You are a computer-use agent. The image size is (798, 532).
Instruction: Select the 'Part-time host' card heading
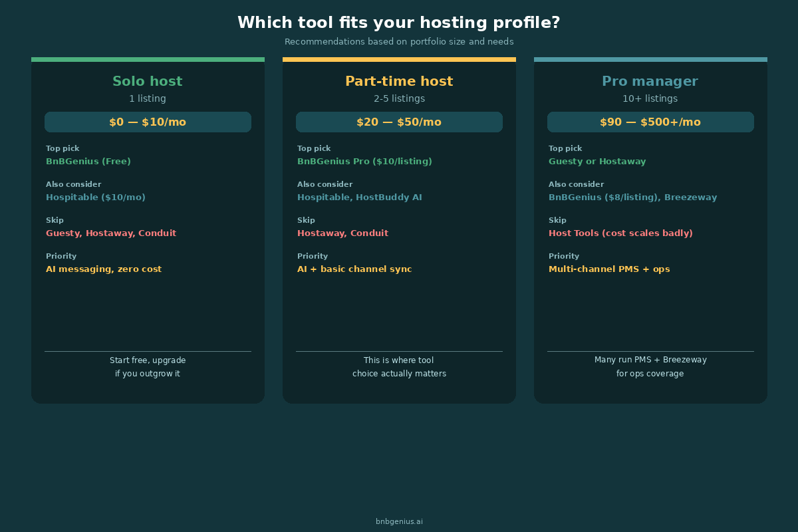pos(399,81)
